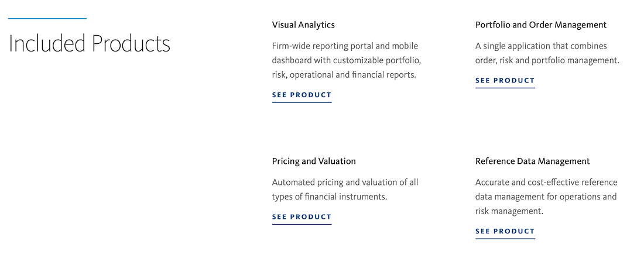Open See Product link under Visual Analytics
Screen dimensions: 644x265
[302, 95]
